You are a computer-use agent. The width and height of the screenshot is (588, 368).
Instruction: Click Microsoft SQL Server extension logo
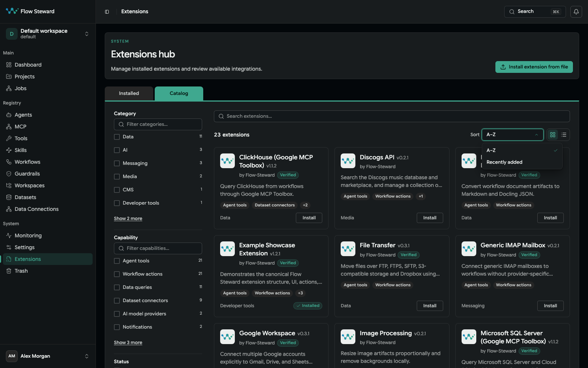[469, 337]
